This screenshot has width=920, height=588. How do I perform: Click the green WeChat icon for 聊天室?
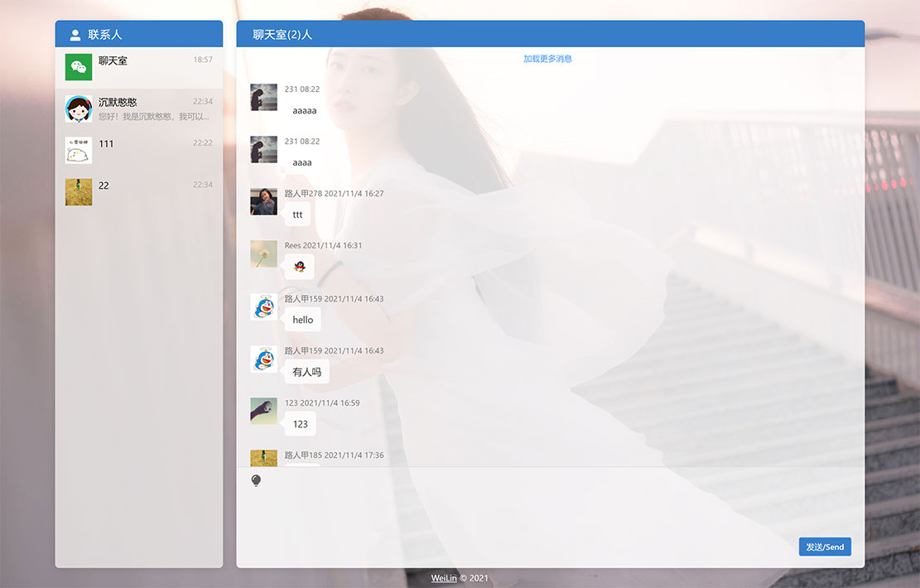coord(77,67)
